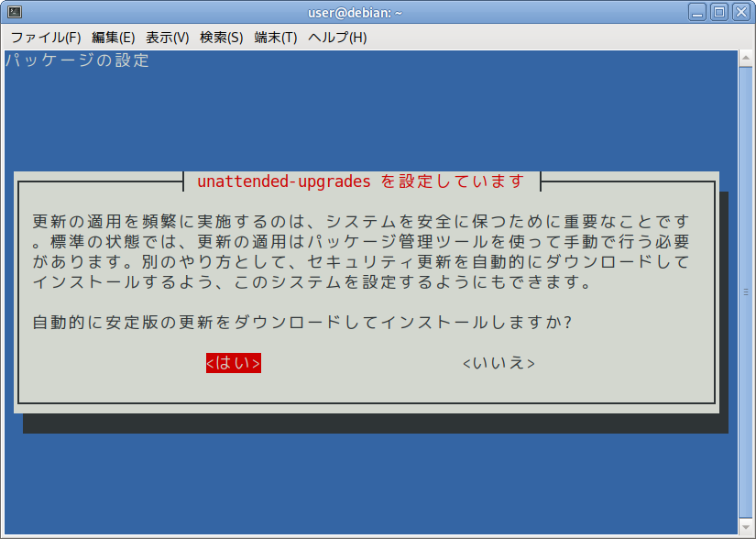Click the vertical scrollbar thumb grip

click(745, 292)
